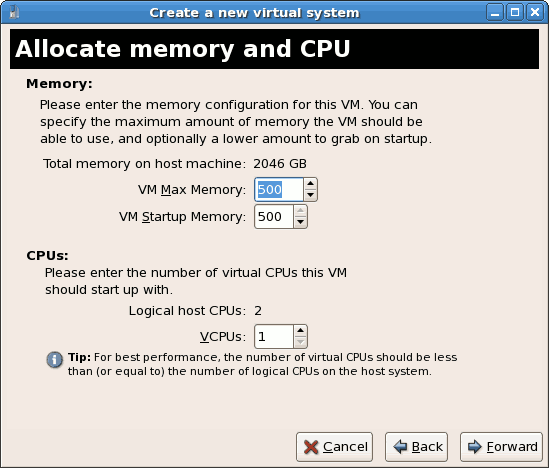Screen dimensions: 549x468
Task: Focus the VM Startup Memory field
Action: [273, 217]
